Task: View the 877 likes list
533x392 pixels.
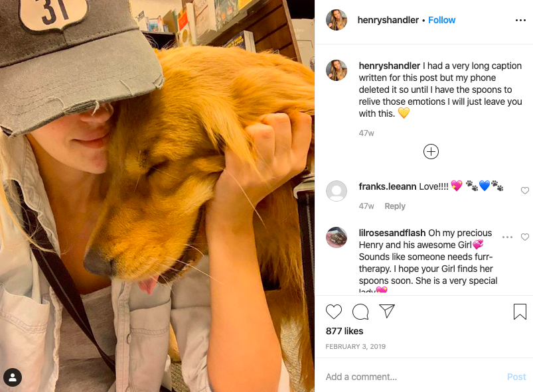Action: [x=344, y=331]
